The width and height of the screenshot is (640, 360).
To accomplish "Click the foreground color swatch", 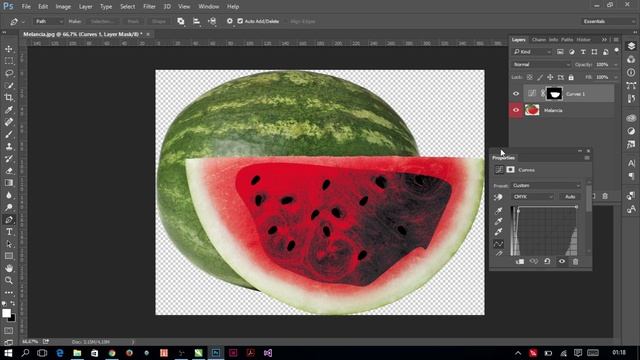I will click(6, 313).
